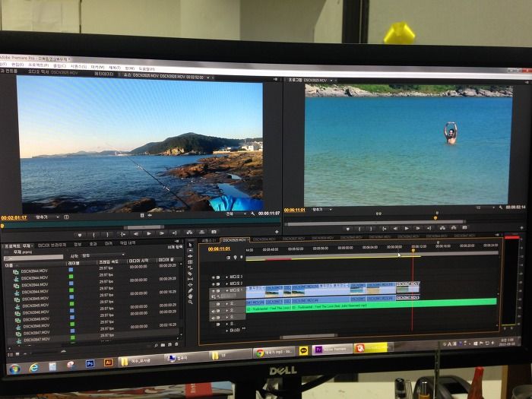Add marker in Program monitor
Screen dimensions: 532x399
(x=347, y=229)
